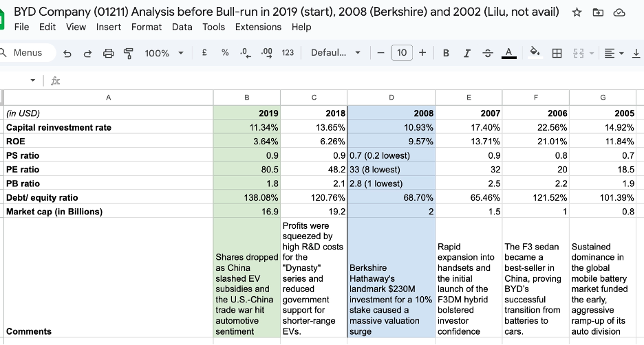Select the cell "33 (8 lowest)"
The height and width of the screenshot is (345, 644).
[391, 170]
